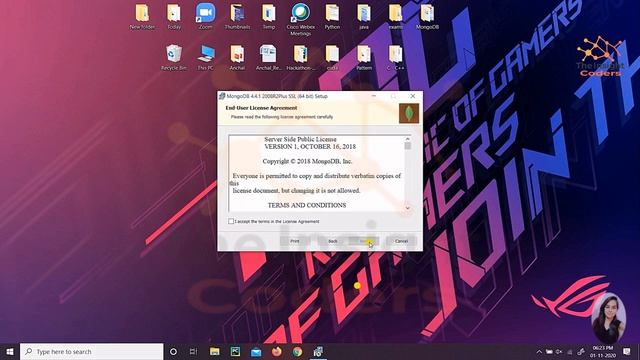Click the 'Type here to search' box
The width and height of the screenshot is (640, 360).
(91, 351)
